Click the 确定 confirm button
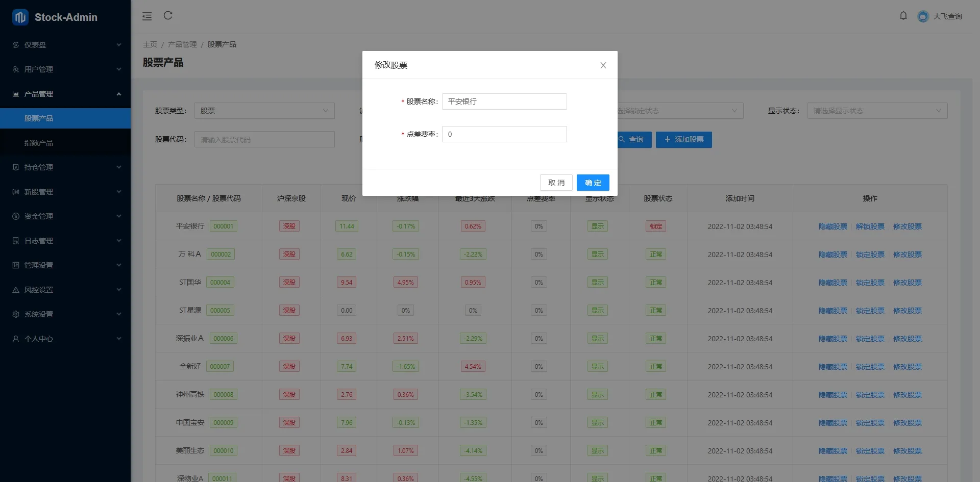Viewport: 980px width, 482px height. [593, 183]
